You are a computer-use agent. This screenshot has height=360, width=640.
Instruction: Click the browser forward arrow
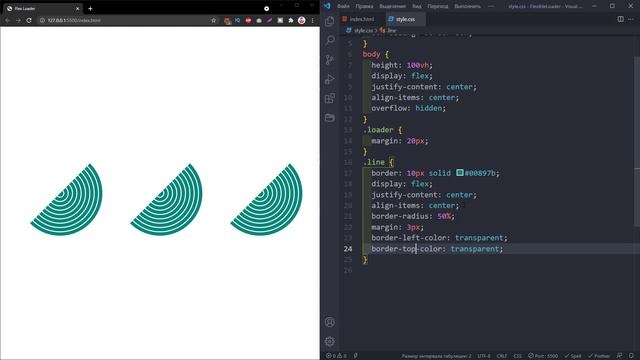(18, 20)
